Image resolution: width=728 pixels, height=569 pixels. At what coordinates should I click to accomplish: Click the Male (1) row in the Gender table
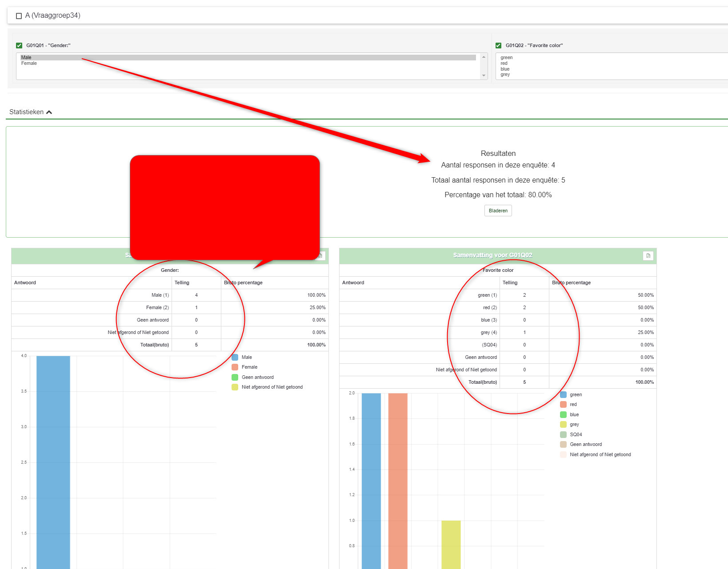point(170,295)
